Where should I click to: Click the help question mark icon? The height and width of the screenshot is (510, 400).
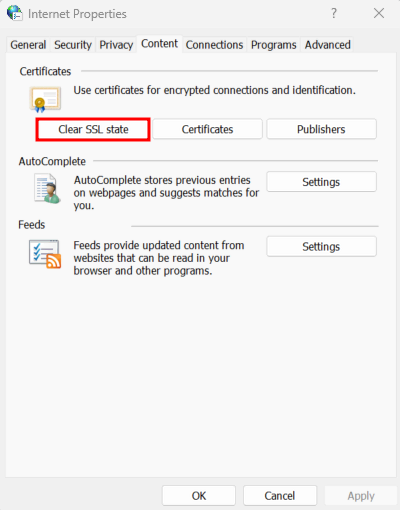coord(334,13)
